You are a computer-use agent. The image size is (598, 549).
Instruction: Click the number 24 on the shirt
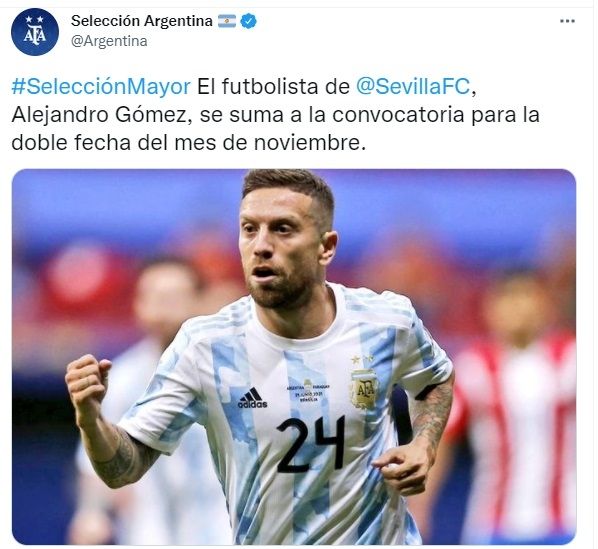pyautogui.click(x=310, y=444)
